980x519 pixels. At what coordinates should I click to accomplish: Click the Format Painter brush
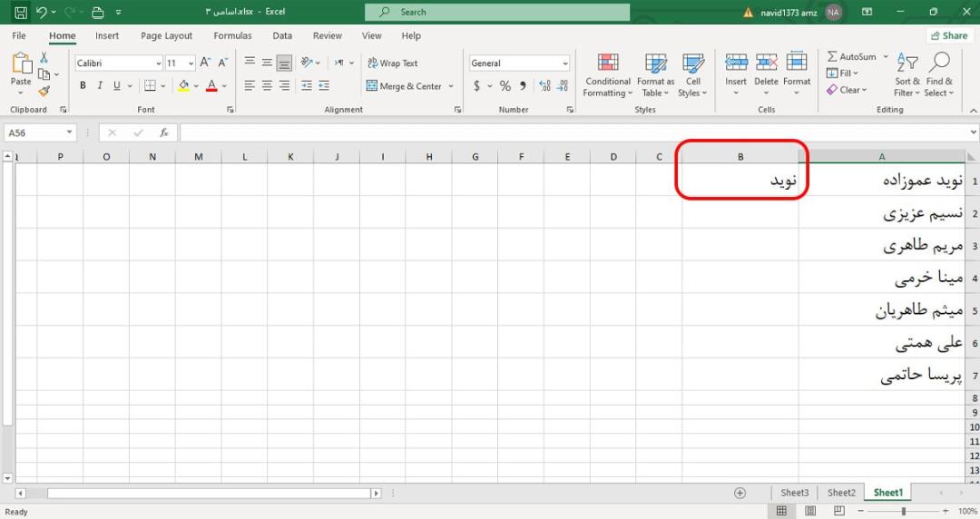click(44, 92)
